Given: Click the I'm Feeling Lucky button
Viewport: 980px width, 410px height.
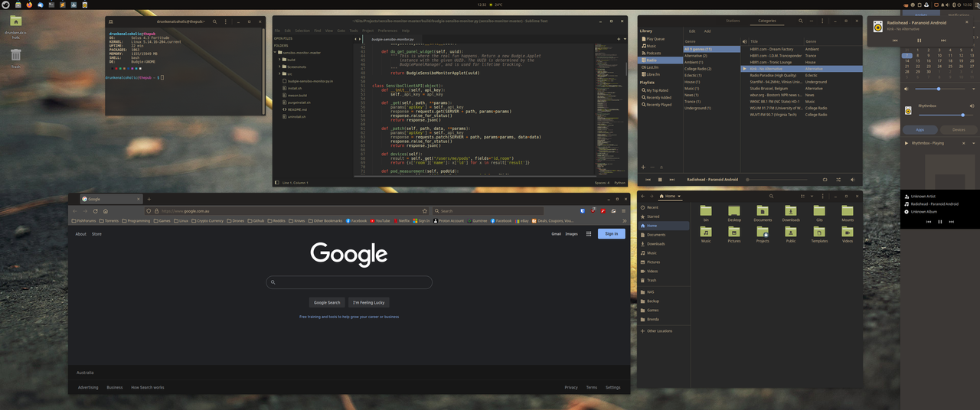Looking at the screenshot, I should (368, 302).
